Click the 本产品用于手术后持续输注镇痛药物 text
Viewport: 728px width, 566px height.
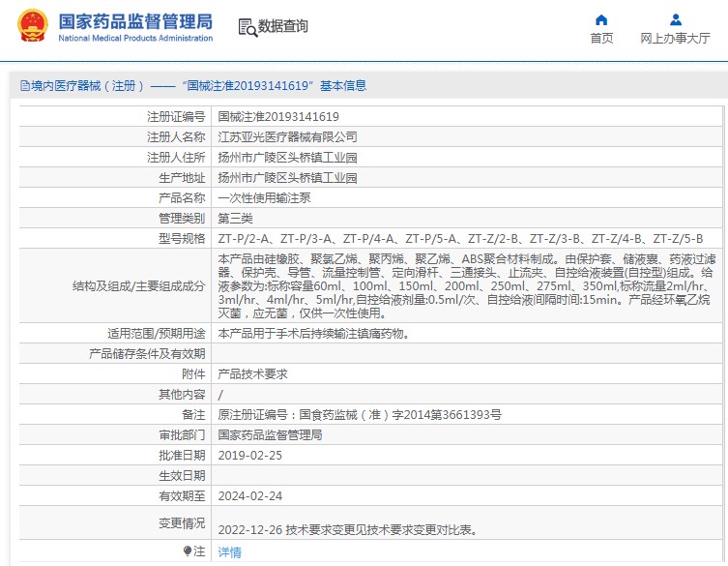click(x=313, y=334)
